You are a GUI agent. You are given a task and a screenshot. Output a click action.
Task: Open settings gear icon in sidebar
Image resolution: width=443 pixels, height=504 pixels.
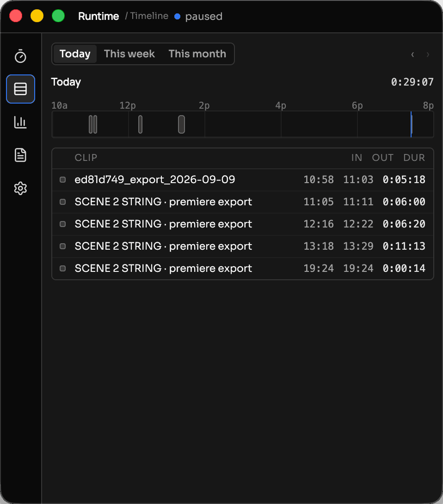point(20,188)
